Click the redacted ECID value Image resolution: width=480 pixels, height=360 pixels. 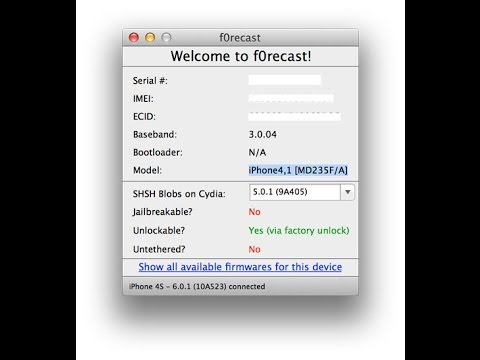295,117
